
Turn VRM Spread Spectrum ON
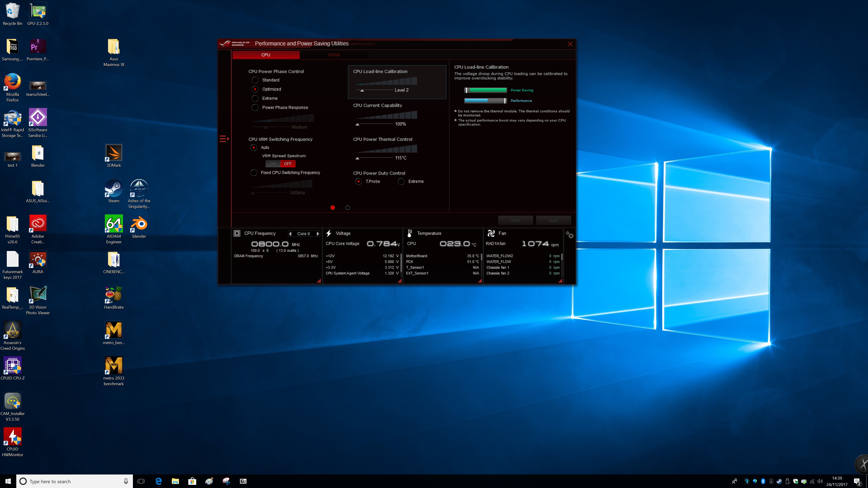[273, 164]
